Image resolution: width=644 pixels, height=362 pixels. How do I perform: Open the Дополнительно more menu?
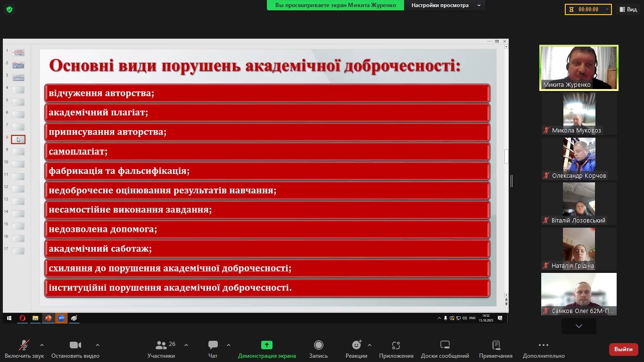tap(543, 346)
